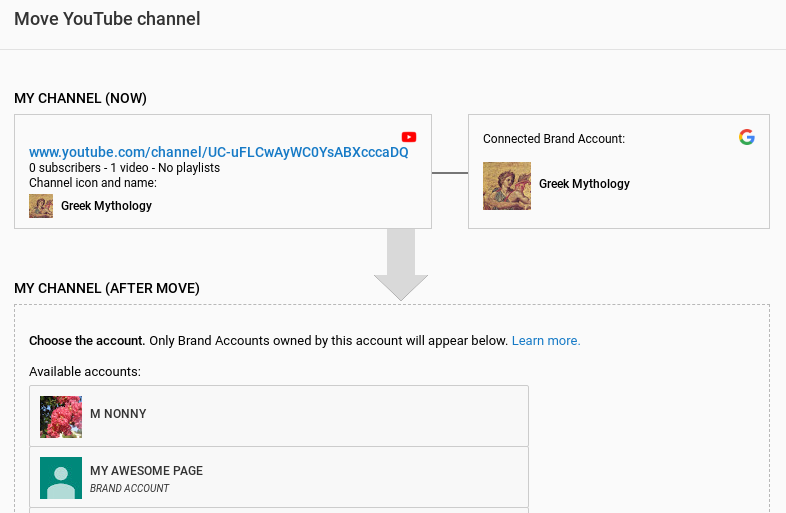Open the Learn more link
786x513 pixels.
(x=546, y=341)
